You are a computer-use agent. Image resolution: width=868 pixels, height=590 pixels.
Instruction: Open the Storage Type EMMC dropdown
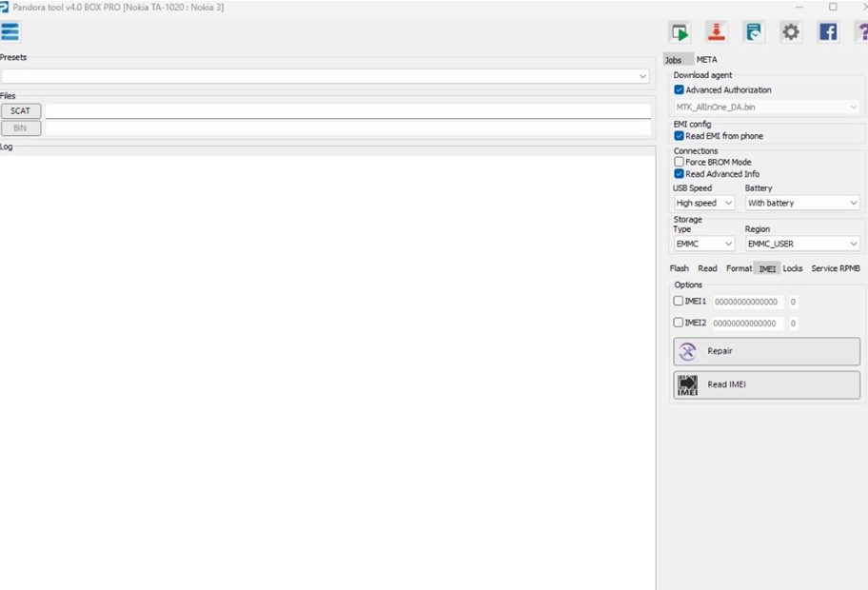704,244
